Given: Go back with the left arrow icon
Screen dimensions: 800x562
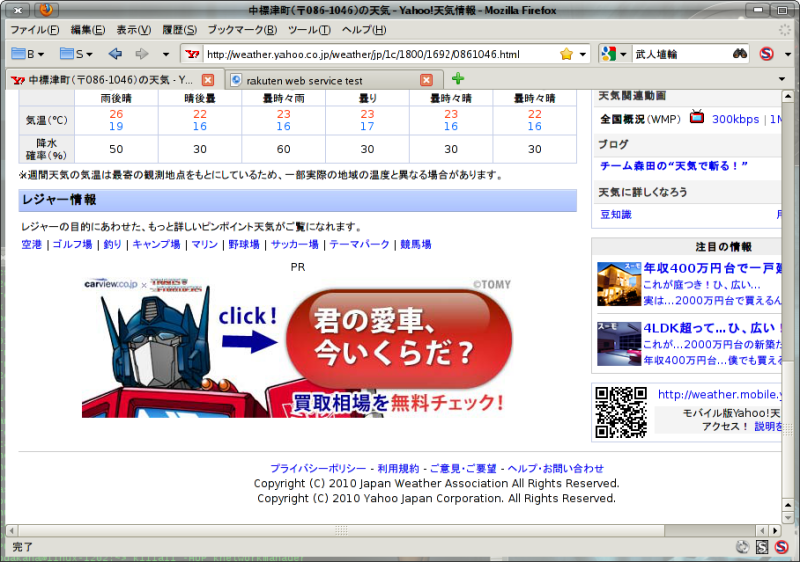Looking at the screenshot, I should (115, 54).
